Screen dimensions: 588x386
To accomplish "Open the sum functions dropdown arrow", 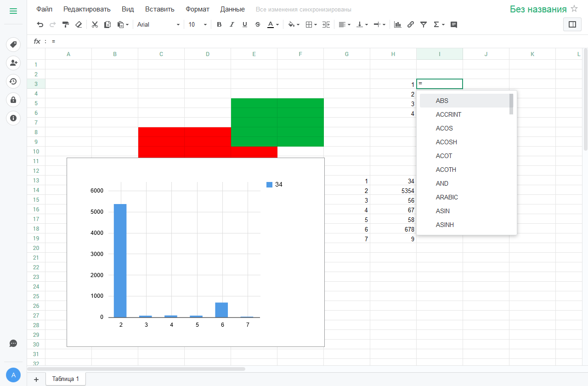I will tap(443, 25).
